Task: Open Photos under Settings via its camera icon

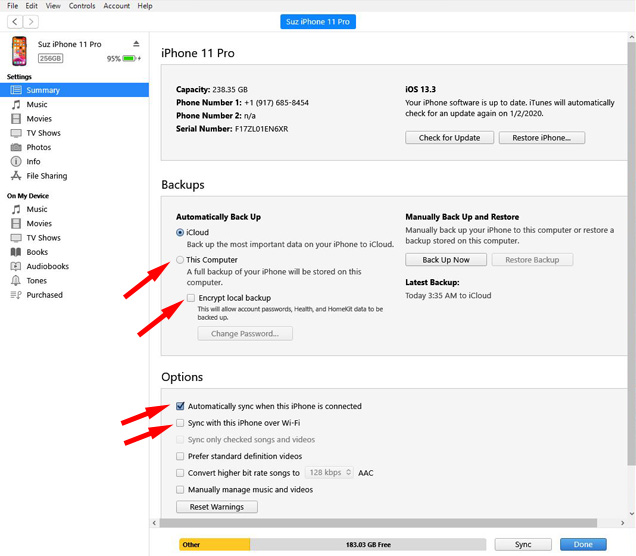Action: 16,147
